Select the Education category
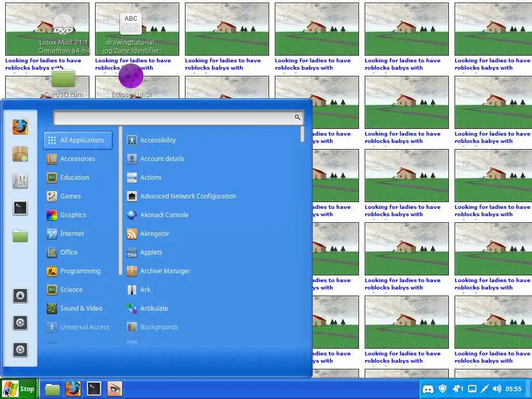The height and width of the screenshot is (399, 532). pos(78,178)
